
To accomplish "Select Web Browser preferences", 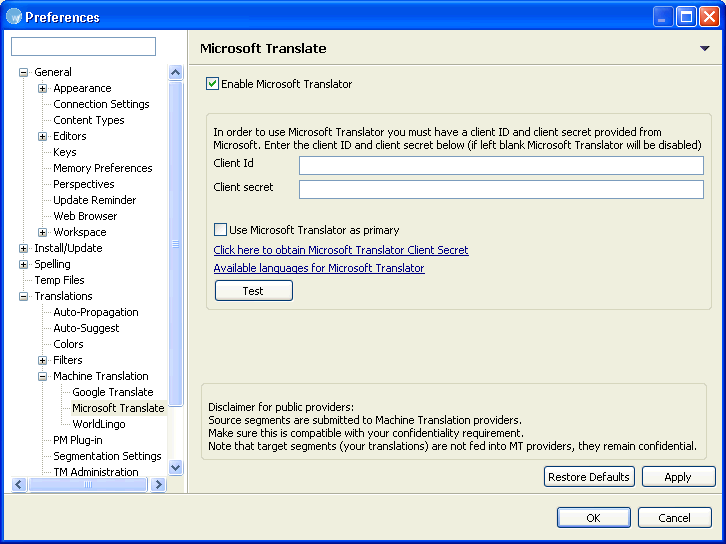I will [85, 216].
